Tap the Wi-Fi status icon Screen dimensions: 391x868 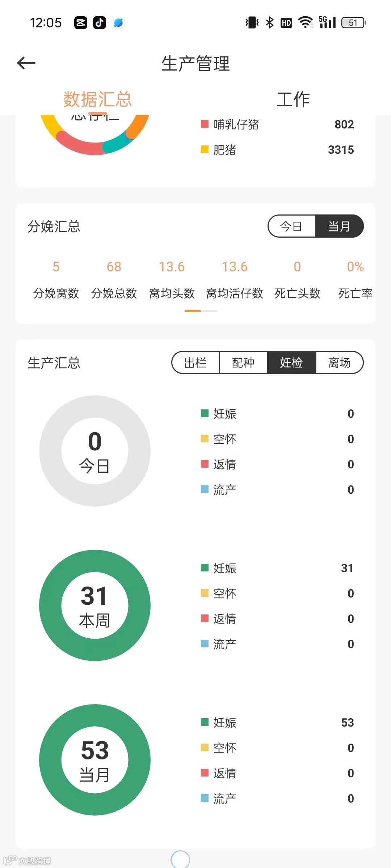click(306, 22)
